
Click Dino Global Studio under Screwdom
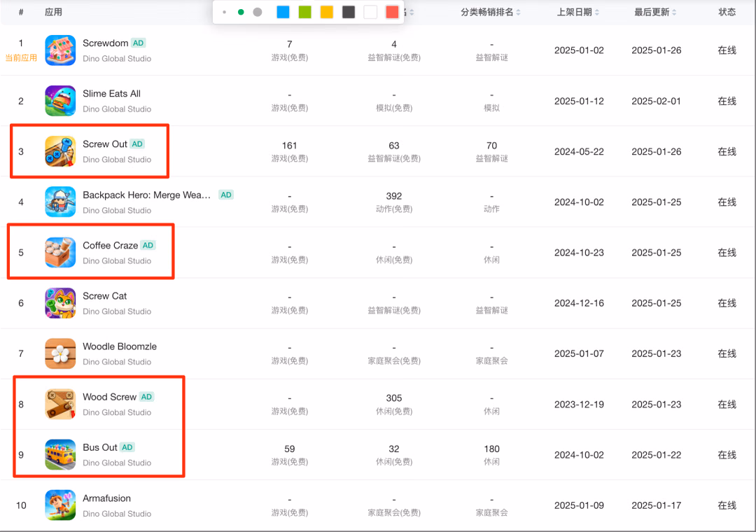(x=117, y=58)
